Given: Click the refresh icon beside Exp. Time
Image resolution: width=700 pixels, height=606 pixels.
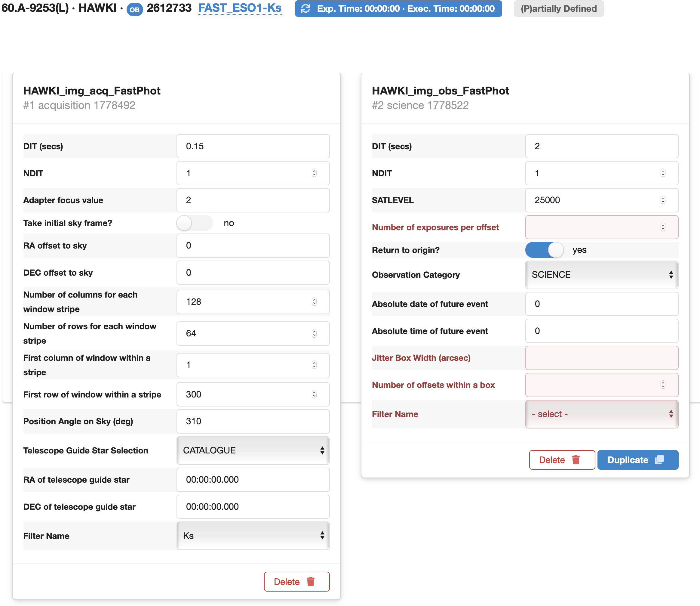Looking at the screenshot, I should 305,9.
